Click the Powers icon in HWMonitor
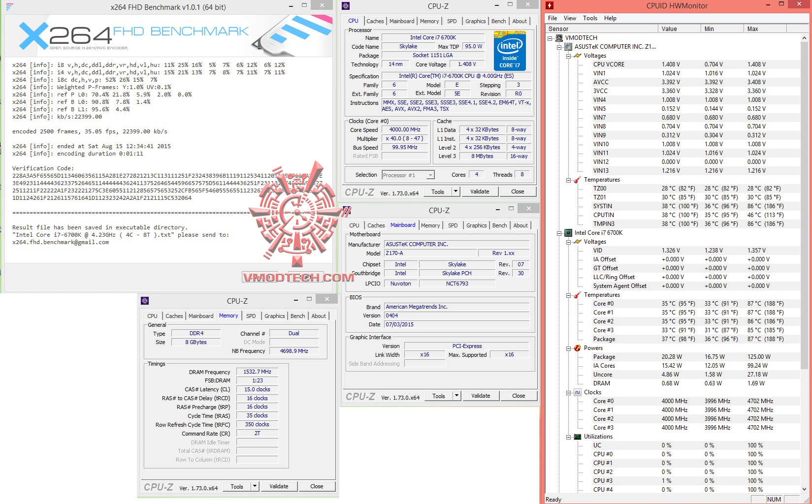The height and width of the screenshot is (504, 812). [577, 348]
